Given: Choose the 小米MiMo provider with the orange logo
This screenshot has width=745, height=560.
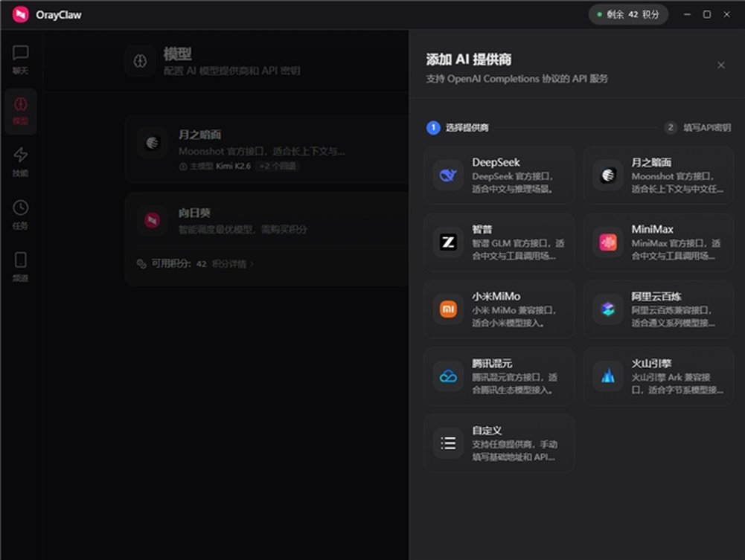Looking at the screenshot, I should [499, 309].
